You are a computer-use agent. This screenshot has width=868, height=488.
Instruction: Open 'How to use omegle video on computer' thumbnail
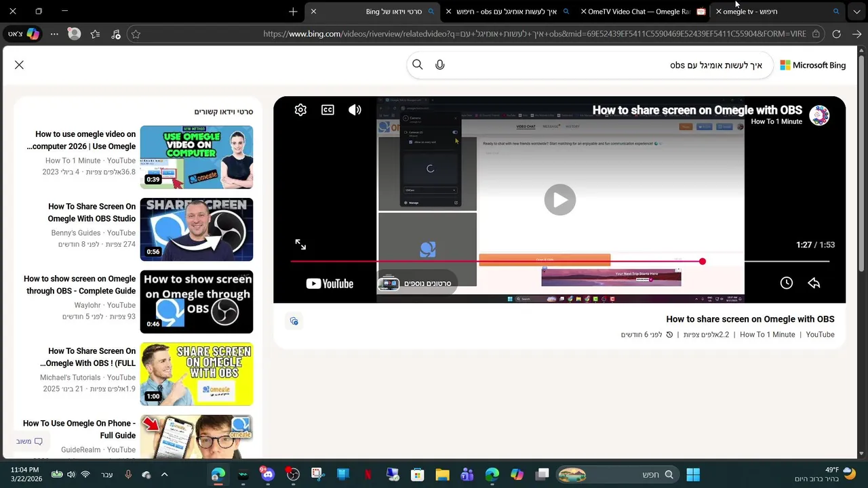coord(197,157)
